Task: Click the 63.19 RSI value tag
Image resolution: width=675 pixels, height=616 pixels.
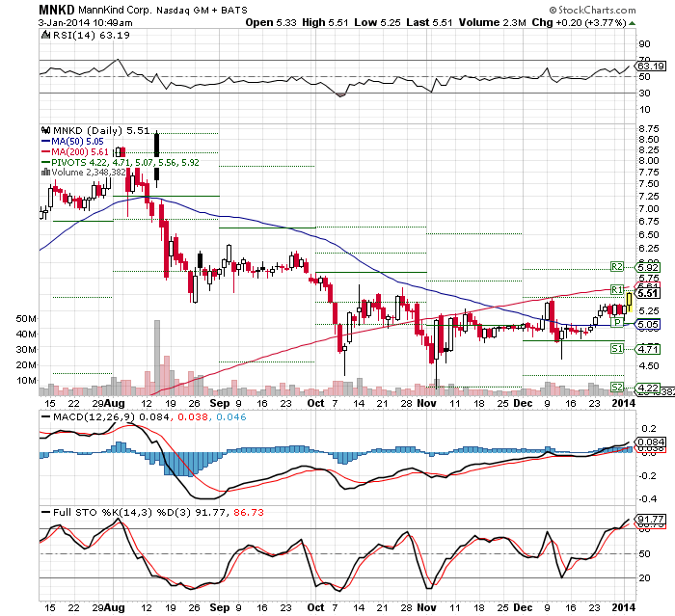Action: coord(651,67)
